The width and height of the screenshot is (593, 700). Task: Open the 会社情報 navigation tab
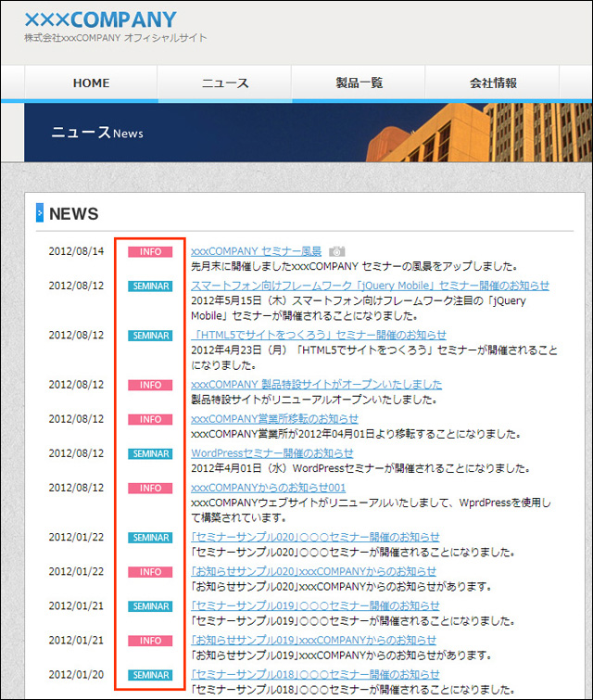coord(493,83)
